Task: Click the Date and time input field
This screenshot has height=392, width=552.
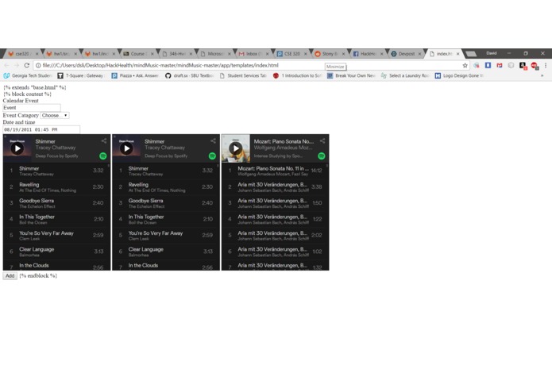Action: point(41,129)
